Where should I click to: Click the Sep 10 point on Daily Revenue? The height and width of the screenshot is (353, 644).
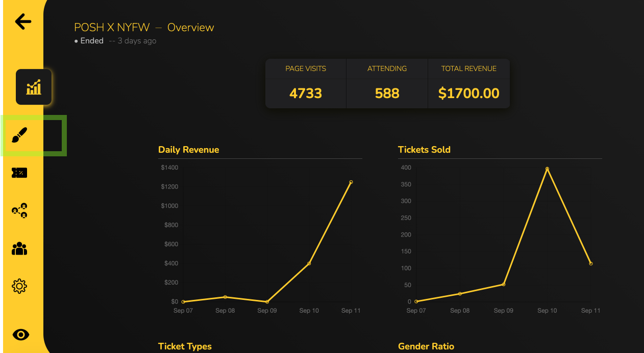point(309,264)
